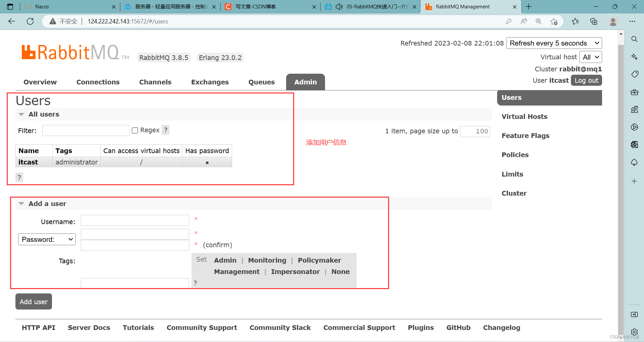
Task: Click the sidebar sparkle discover icon
Action: (x=634, y=57)
